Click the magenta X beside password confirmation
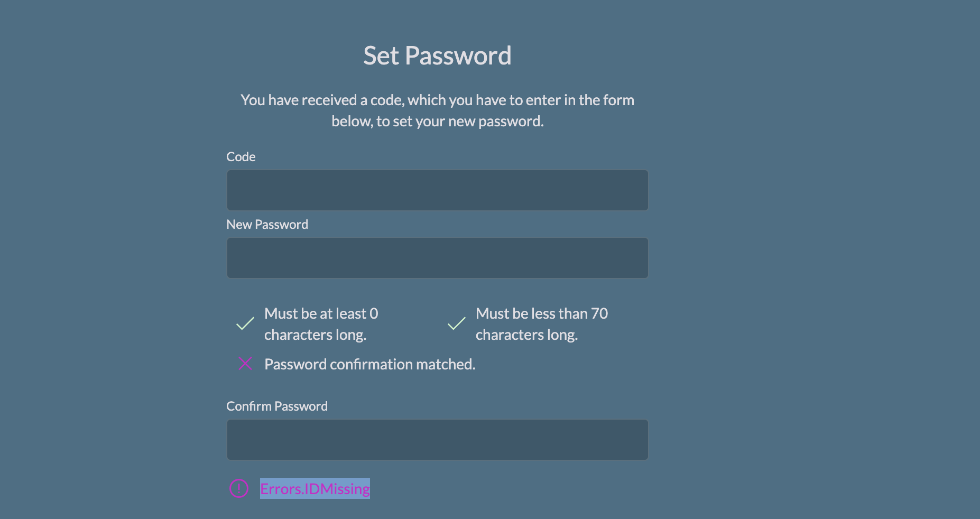Image resolution: width=980 pixels, height=519 pixels. (x=245, y=364)
